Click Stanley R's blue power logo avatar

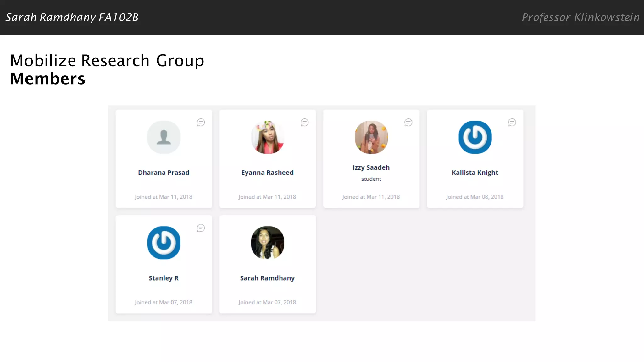(164, 243)
